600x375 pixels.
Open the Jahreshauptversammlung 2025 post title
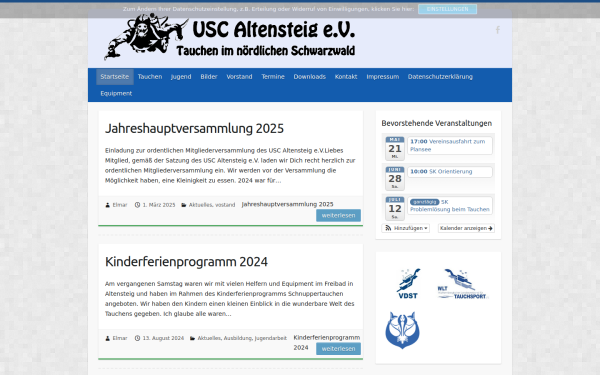tap(194, 129)
